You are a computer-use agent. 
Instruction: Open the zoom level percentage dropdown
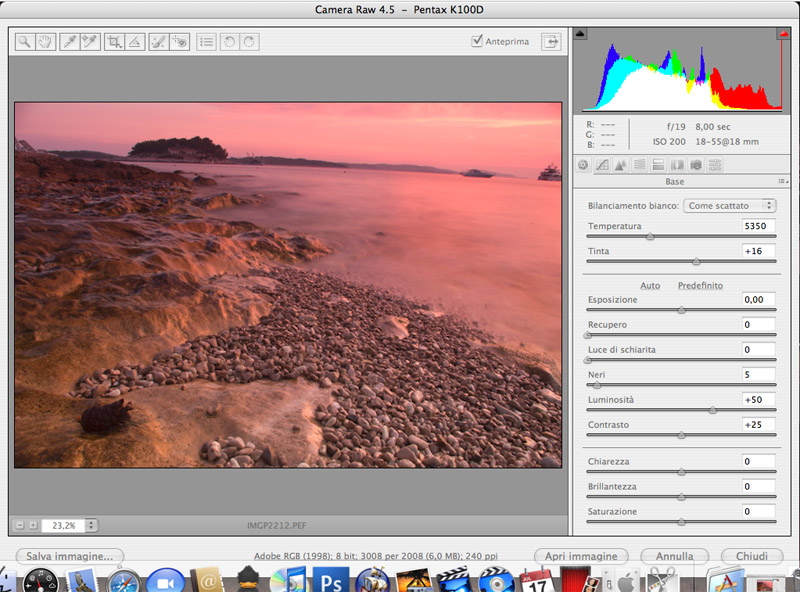tap(91, 524)
